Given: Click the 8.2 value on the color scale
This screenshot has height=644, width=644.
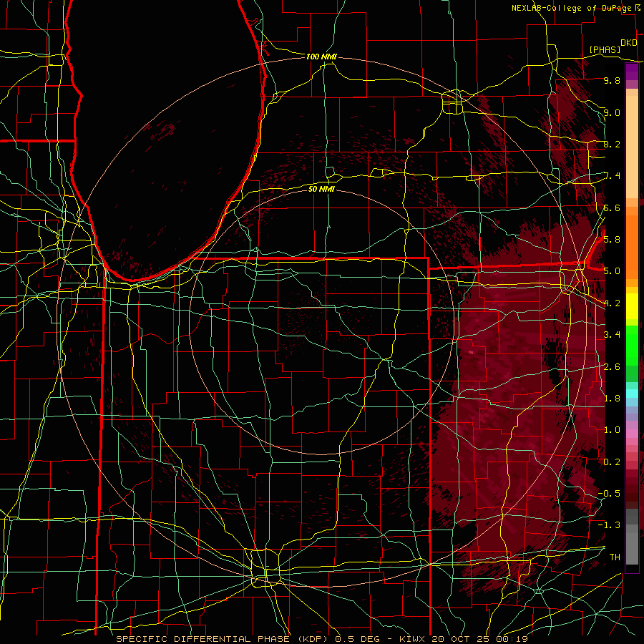Looking at the screenshot, I should tap(612, 144).
